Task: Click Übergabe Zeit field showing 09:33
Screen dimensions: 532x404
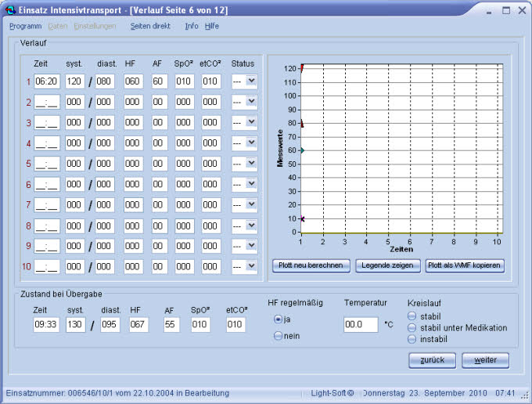Action: (x=46, y=325)
